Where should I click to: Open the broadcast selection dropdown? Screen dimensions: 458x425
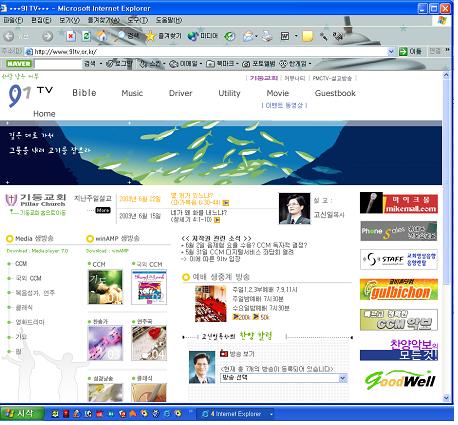coord(342,378)
